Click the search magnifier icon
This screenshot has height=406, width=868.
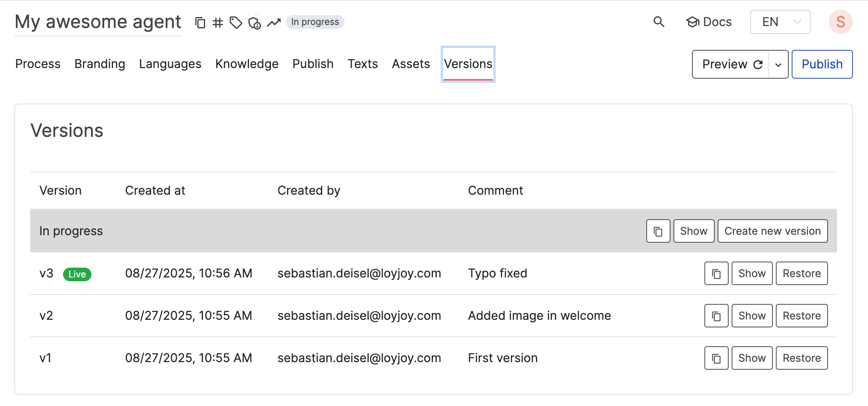[x=659, y=22]
